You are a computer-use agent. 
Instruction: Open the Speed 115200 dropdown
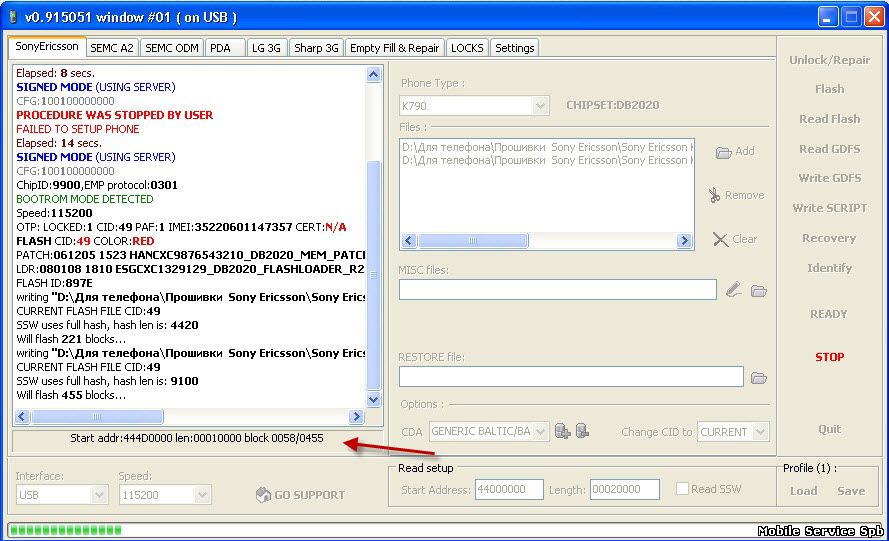(202, 494)
